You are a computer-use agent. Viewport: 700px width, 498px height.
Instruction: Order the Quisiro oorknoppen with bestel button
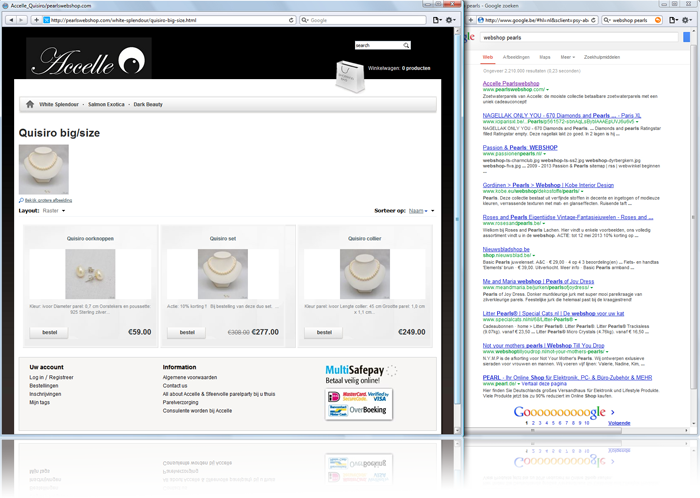coord(50,332)
